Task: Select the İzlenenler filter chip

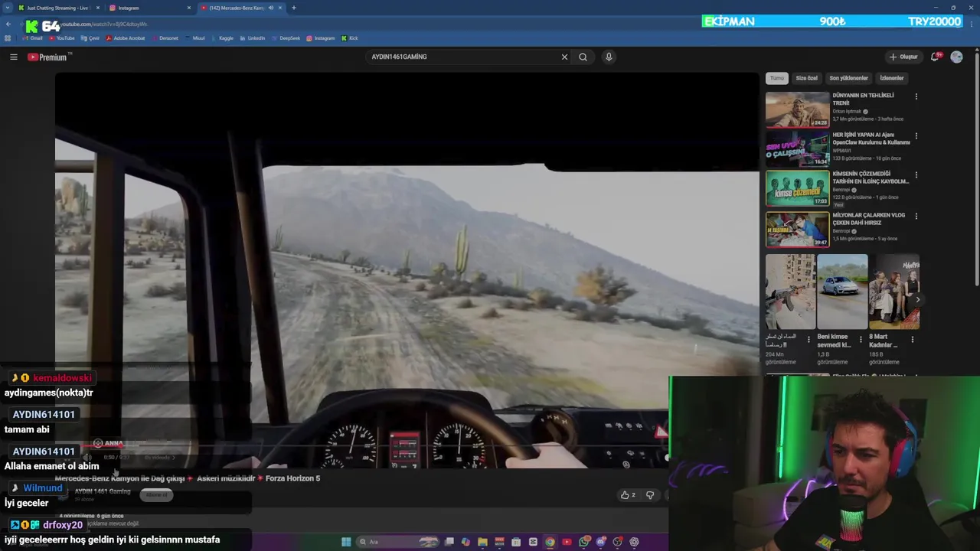Action: point(891,78)
